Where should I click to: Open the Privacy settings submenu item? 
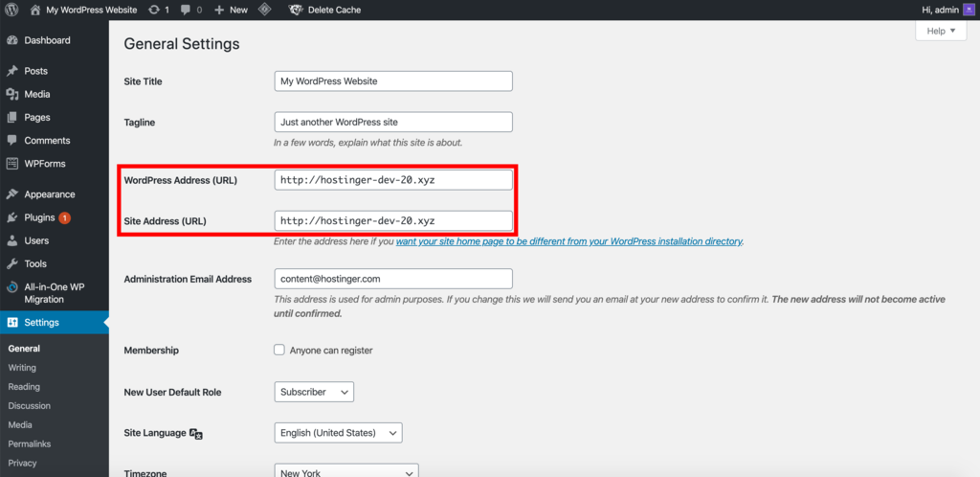coord(23,464)
